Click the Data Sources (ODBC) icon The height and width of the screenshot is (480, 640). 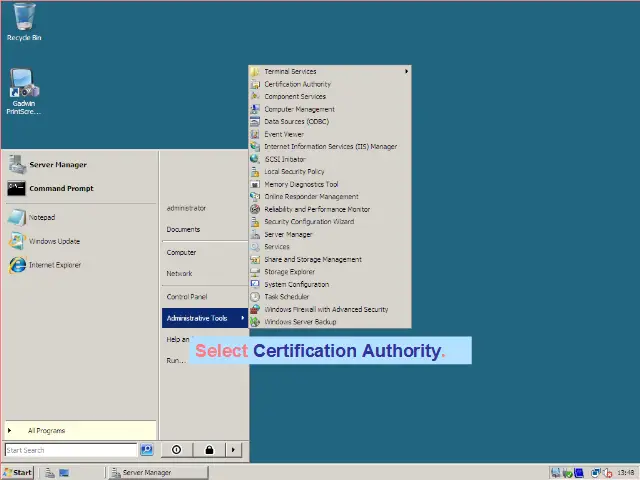[x=255, y=121]
